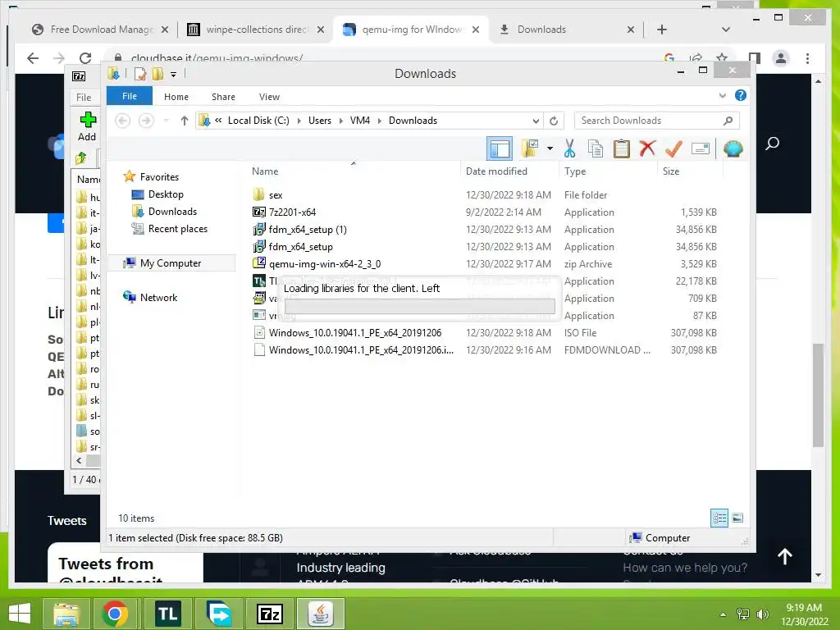Select the sex folder row
840x630 pixels.
(x=485, y=195)
